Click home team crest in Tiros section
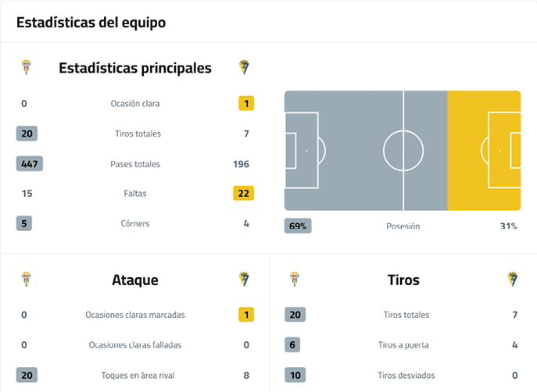This screenshot has width=537, height=392. coord(294,279)
